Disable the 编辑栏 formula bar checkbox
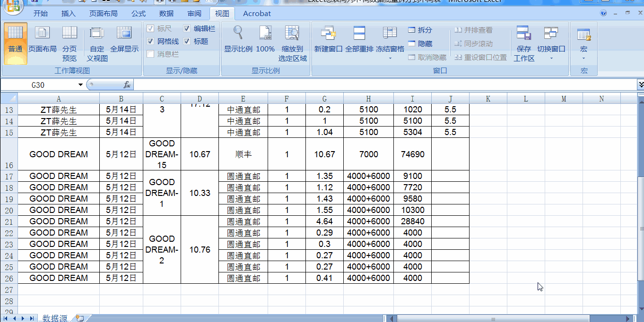Viewport: 644px width, 322px height. [x=187, y=28]
